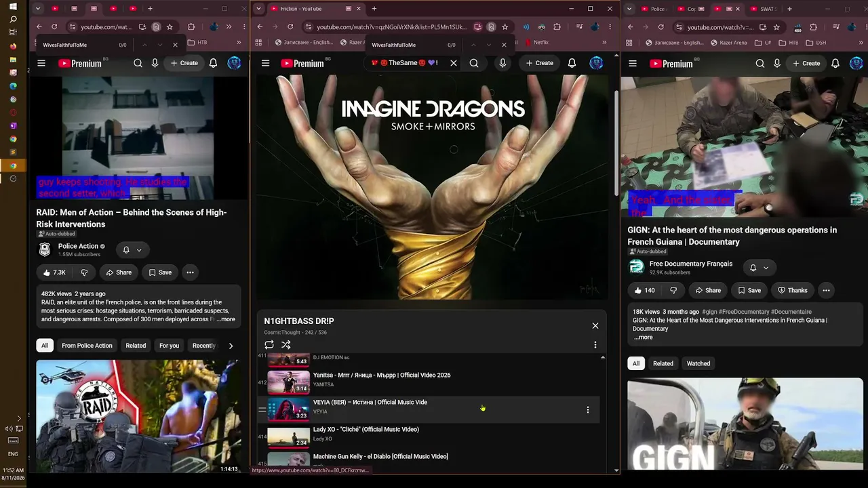Open more actions for the GIGN video
Screen dimensions: 868x488
point(826,290)
